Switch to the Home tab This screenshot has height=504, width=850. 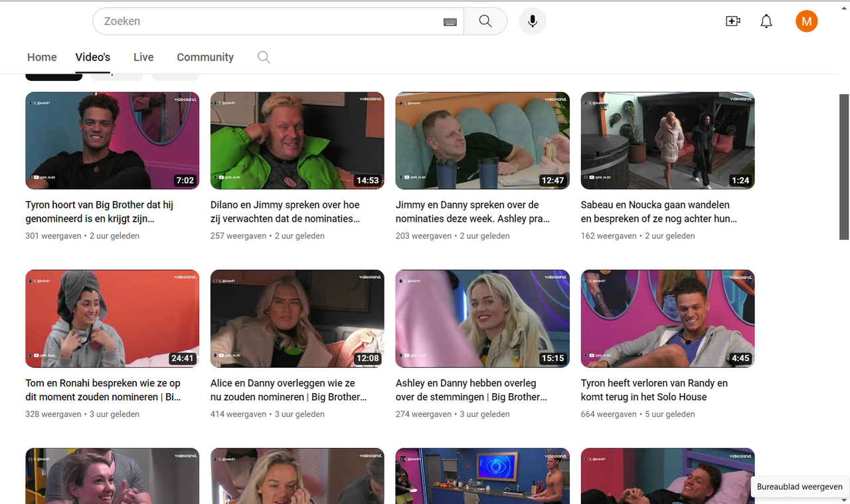pyautogui.click(x=42, y=57)
